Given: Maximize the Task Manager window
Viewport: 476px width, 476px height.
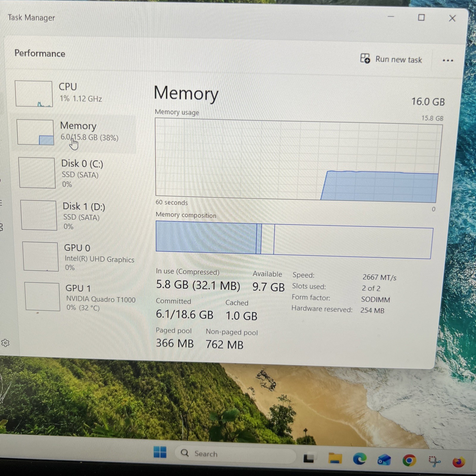Looking at the screenshot, I should 421,18.
